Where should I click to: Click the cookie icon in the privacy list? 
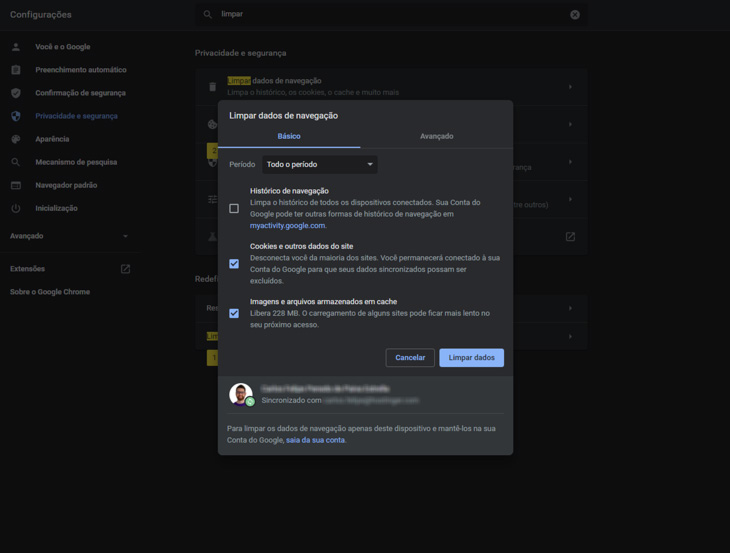pyautogui.click(x=212, y=124)
